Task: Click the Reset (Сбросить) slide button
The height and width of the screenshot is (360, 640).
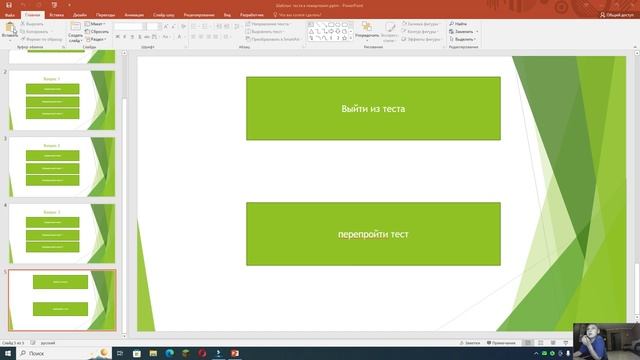Action: click(x=97, y=31)
